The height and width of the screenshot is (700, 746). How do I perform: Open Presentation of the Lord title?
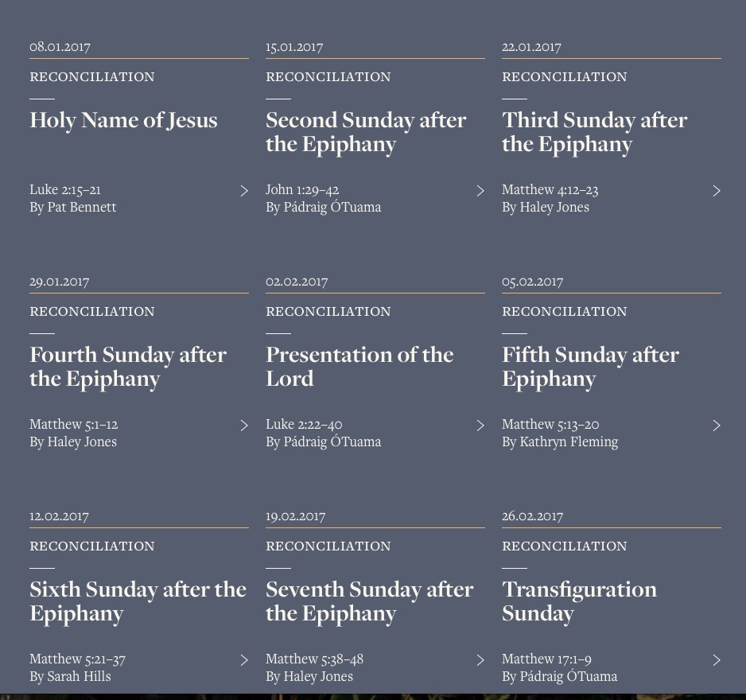[359, 366]
